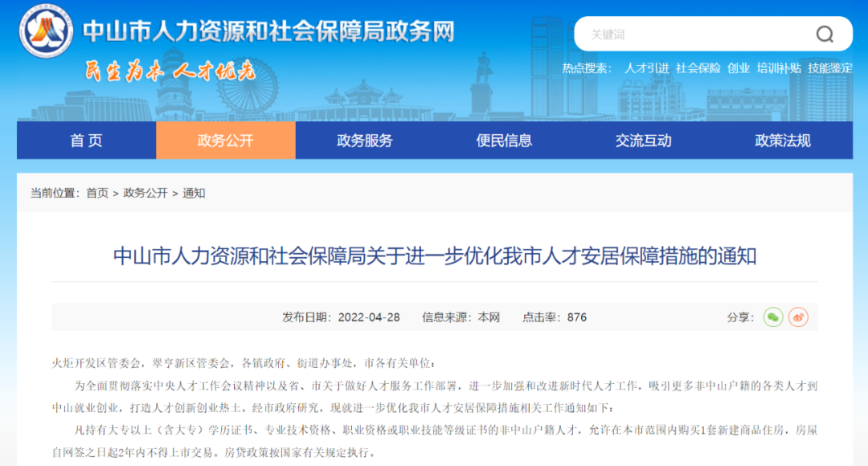This screenshot has width=868, height=466.
Task: Open the 首页 navigation tab
Action: [x=86, y=141]
